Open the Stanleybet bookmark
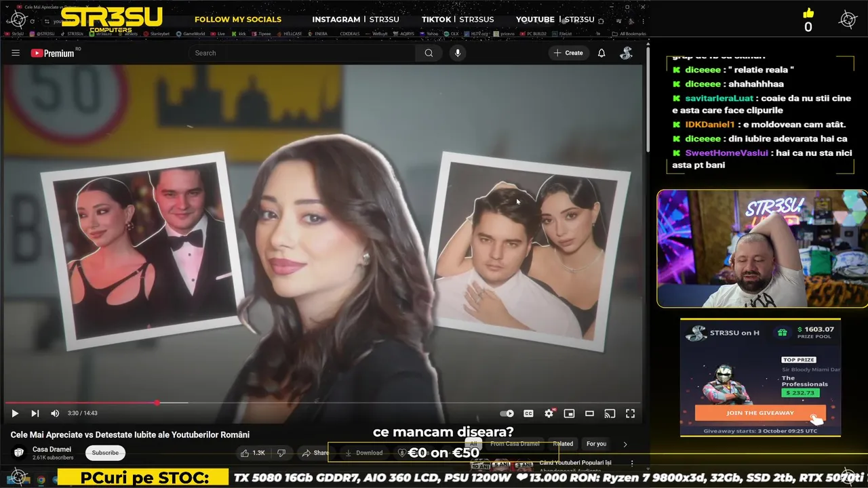Viewport: 868px width, 488px height. coord(156,33)
